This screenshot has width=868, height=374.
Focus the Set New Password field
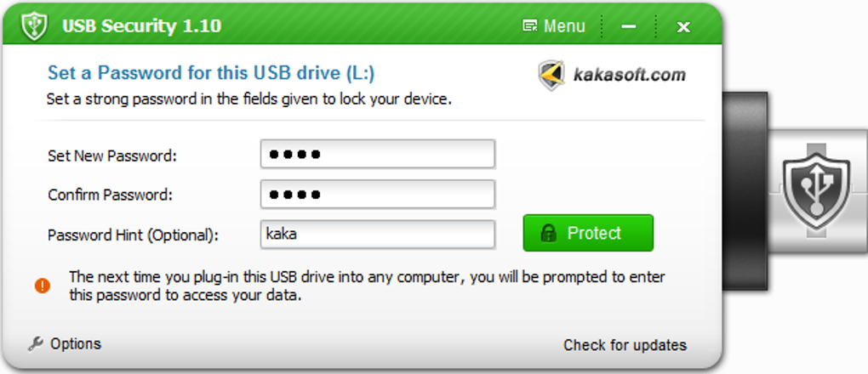[x=377, y=155]
